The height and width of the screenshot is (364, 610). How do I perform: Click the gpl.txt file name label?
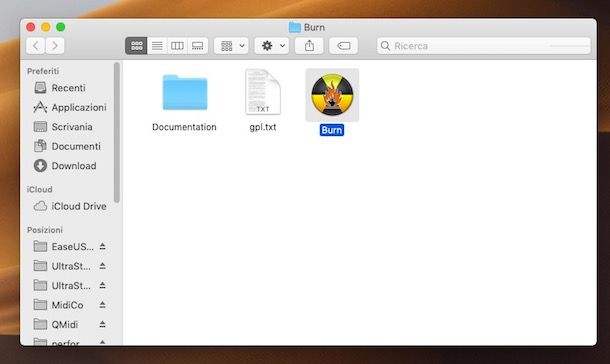(263, 127)
